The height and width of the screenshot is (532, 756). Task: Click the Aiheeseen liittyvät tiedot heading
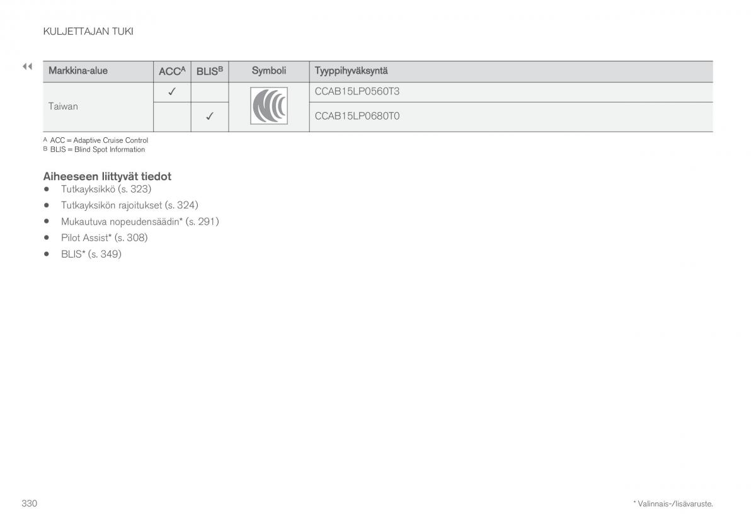107,176
